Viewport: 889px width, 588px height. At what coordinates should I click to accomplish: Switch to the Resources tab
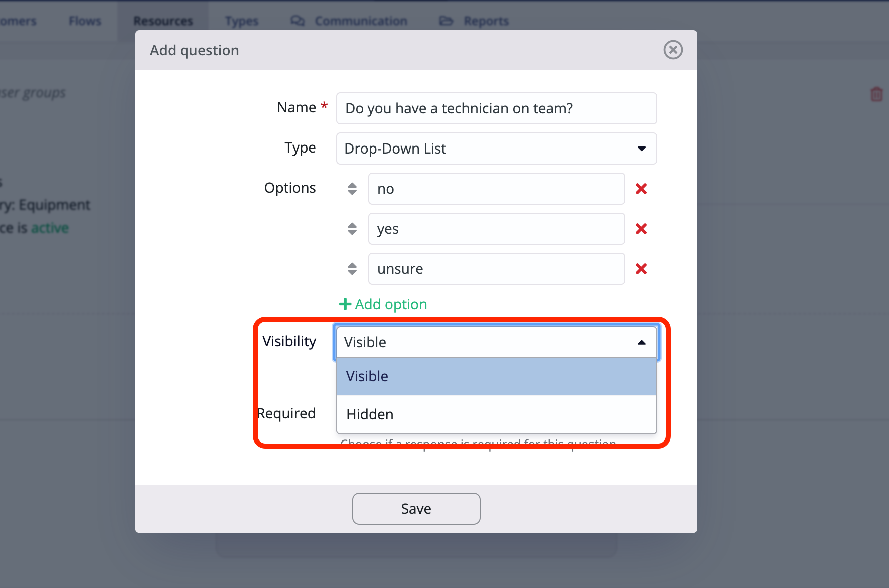coord(163,21)
